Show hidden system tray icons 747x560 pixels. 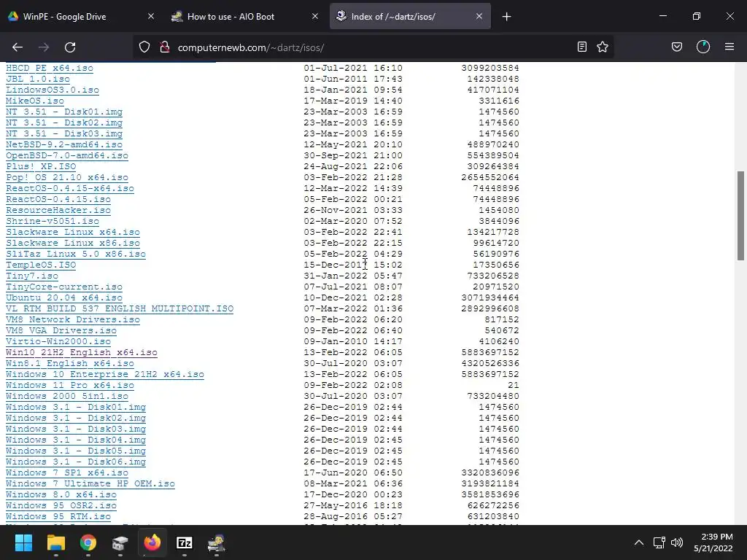tap(639, 542)
